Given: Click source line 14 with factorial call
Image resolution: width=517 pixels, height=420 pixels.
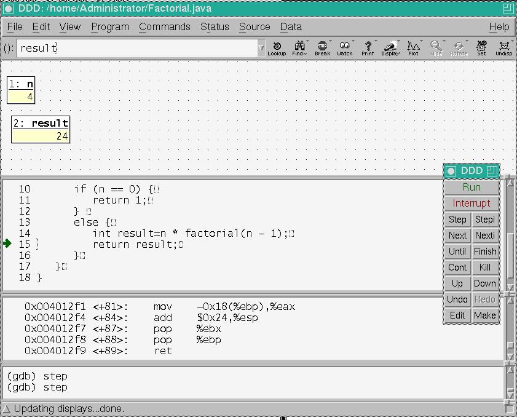Looking at the screenshot, I should tap(194, 234).
